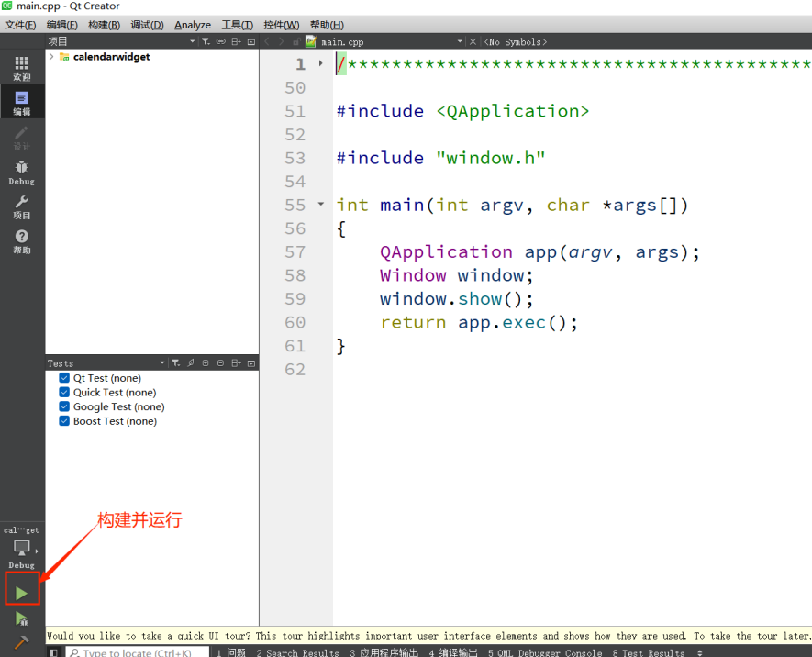Open the 设计 (Design) mode
This screenshot has height=657, width=812.
pos(22,138)
